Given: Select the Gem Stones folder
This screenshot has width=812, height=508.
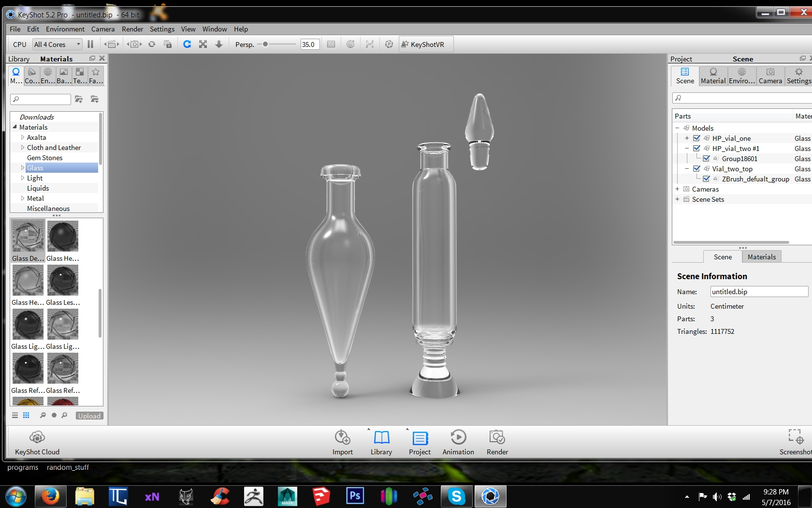Looking at the screenshot, I should click(45, 158).
